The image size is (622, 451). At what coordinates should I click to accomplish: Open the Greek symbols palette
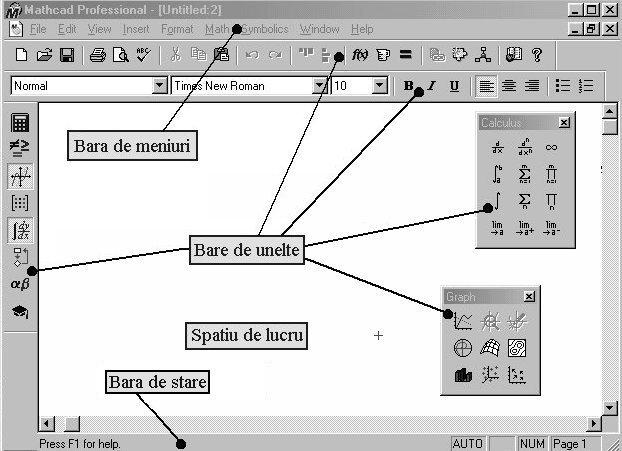[x=20, y=284]
